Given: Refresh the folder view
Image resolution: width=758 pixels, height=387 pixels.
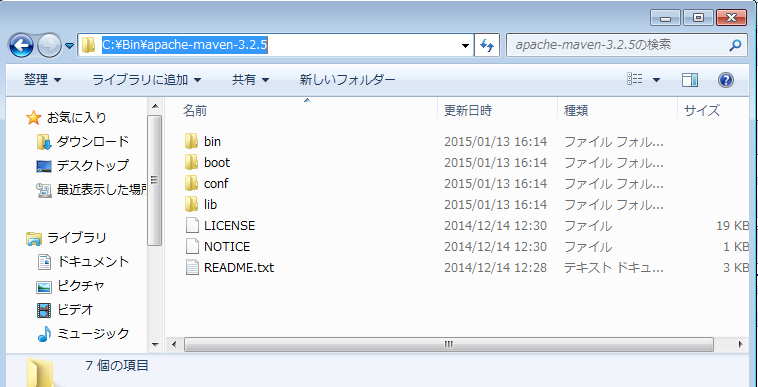Looking at the screenshot, I should point(486,46).
